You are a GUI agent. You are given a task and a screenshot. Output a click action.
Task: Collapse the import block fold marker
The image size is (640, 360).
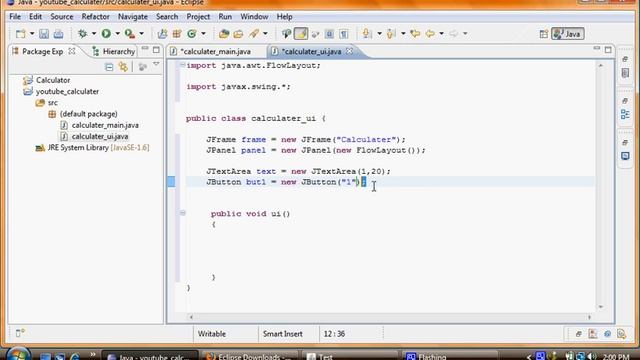click(x=182, y=65)
